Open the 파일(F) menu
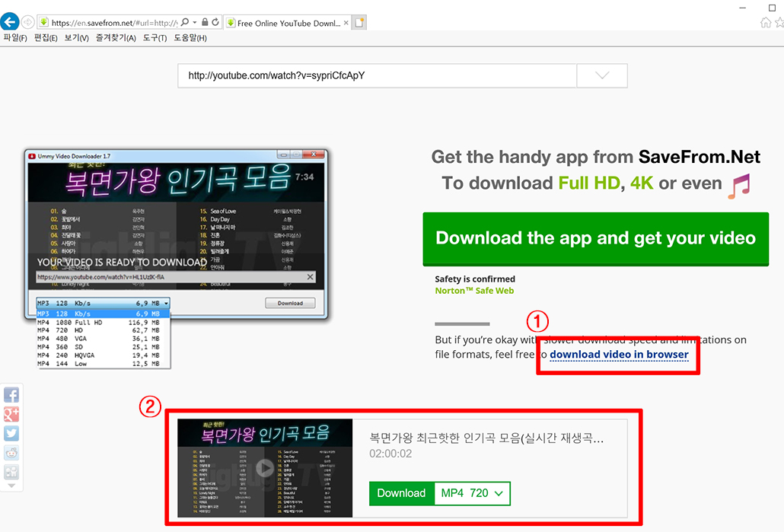784x532 pixels. pyautogui.click(x=15, y=38)
